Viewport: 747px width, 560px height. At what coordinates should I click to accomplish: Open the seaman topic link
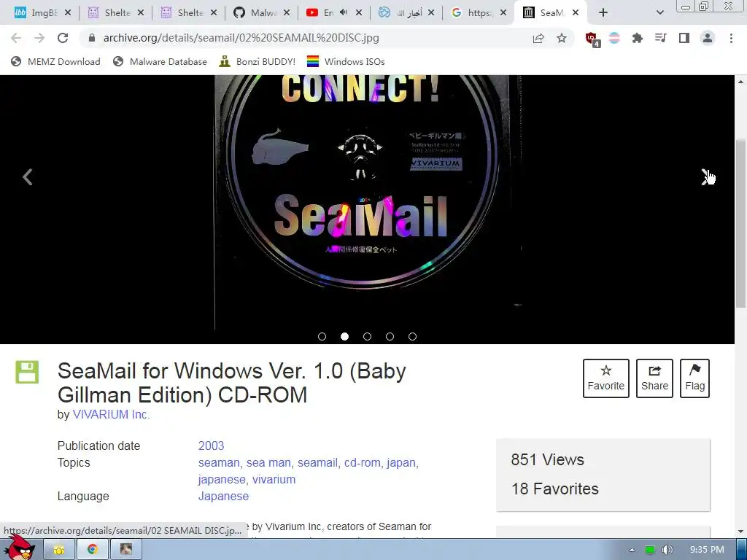[x=219, y=462]
